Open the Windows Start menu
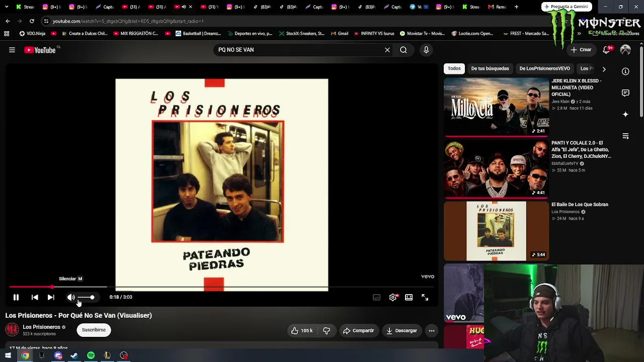This screenshot has width=644, height=362. [x=8, y=355]
